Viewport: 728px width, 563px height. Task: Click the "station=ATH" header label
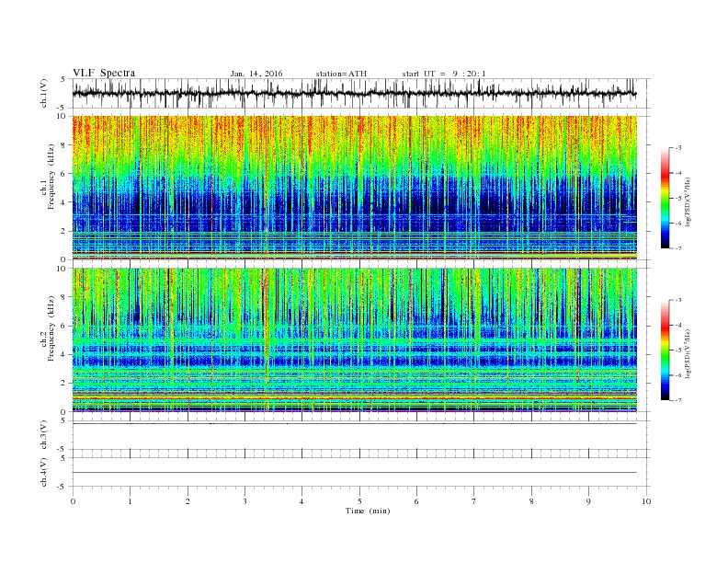pos(341,74)
